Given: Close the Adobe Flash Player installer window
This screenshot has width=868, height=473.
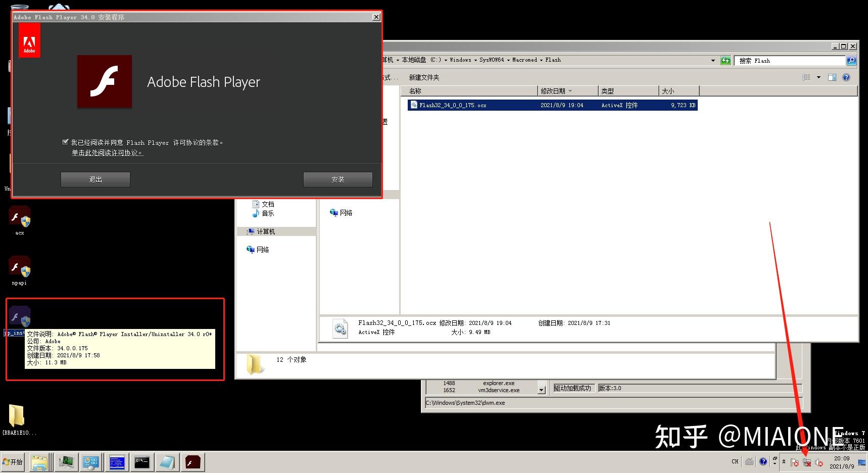Looking at the screenshot, I should [x=376, y=17].
